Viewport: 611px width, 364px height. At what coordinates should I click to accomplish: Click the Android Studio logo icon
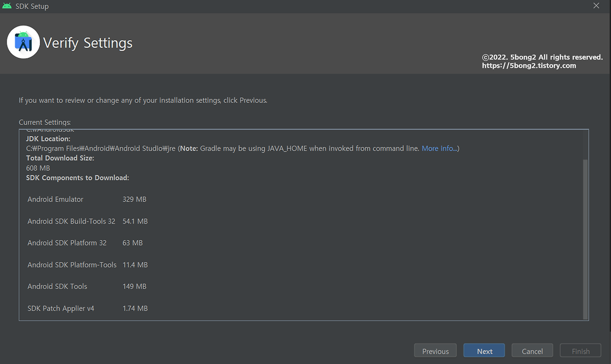(x=23, y=42)
